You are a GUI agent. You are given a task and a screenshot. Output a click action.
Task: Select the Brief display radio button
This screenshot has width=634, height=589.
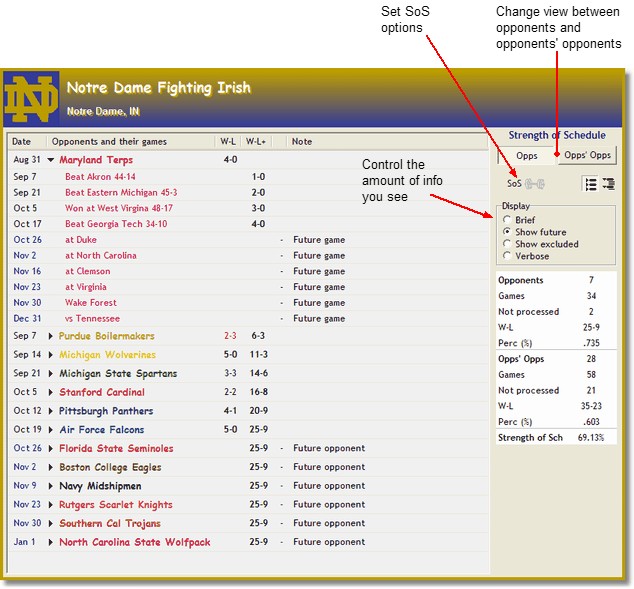tap(507, 220)
